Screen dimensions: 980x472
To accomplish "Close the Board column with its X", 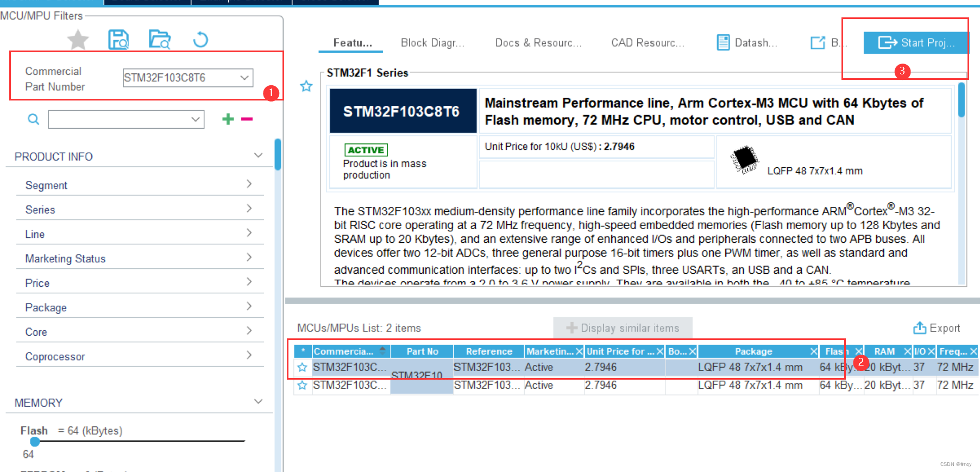I will tap(693, 351).
